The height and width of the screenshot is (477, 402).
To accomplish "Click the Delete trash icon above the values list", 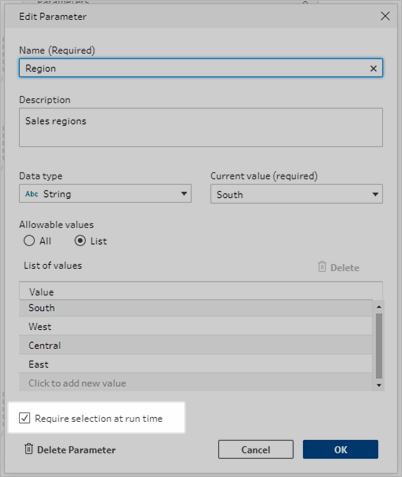I will coord(322,267).
